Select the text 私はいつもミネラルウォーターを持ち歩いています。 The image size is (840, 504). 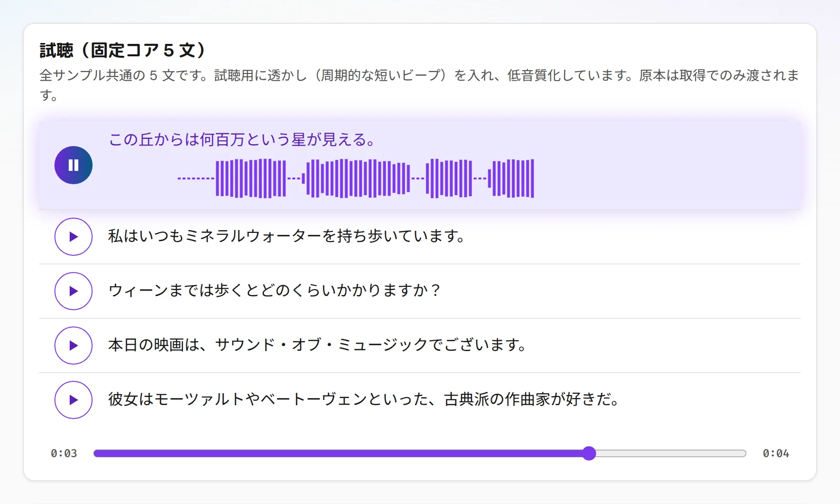click(x=288, y=236)
